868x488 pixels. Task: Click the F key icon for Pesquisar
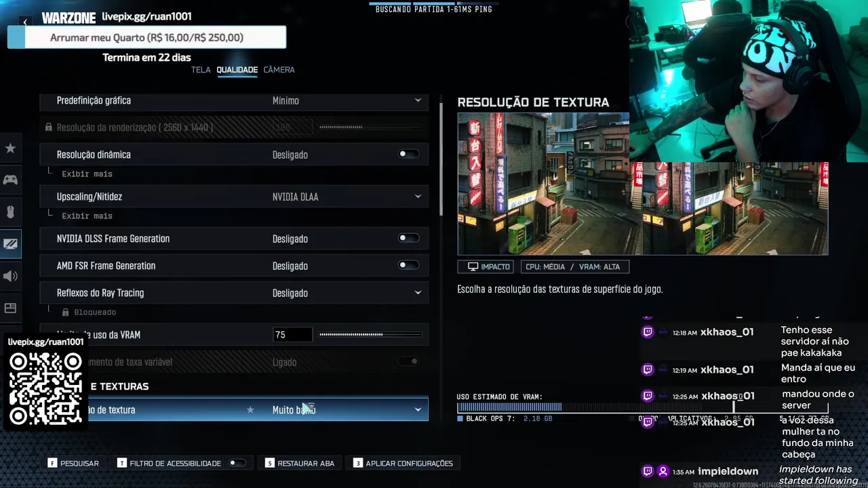tap(52, 463)
